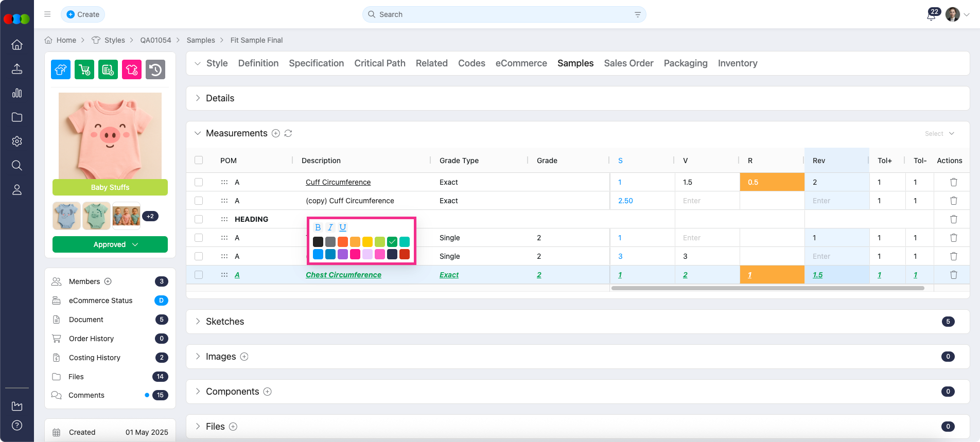Check the HEADING row checkbox
The image size is (980, 442).
click(x=199, y=219)
